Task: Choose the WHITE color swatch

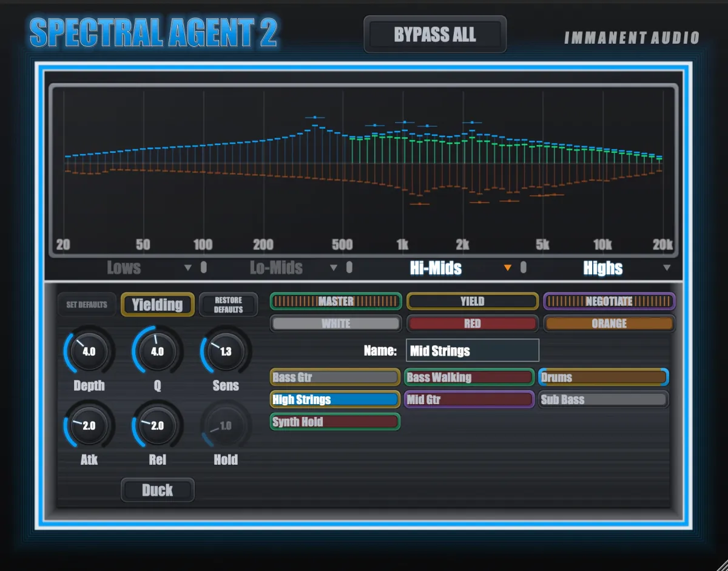Action: click(x=335, y=323)
